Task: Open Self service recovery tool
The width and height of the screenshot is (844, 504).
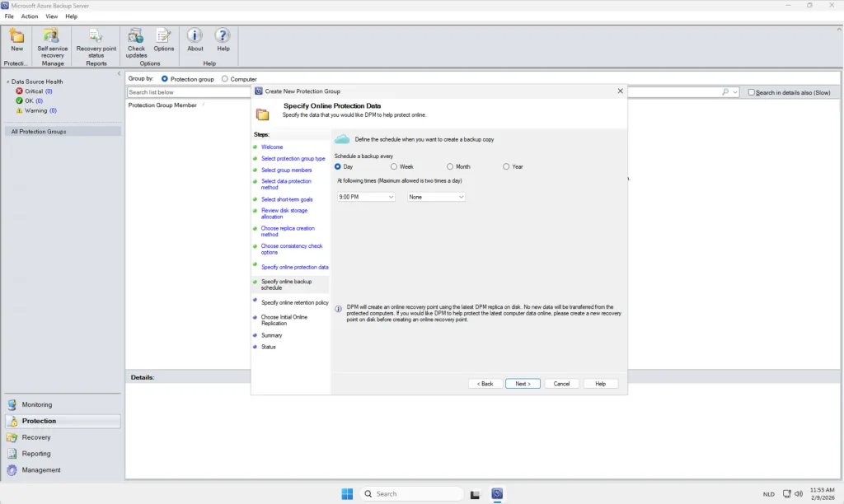Action: (x=52, y=36)
